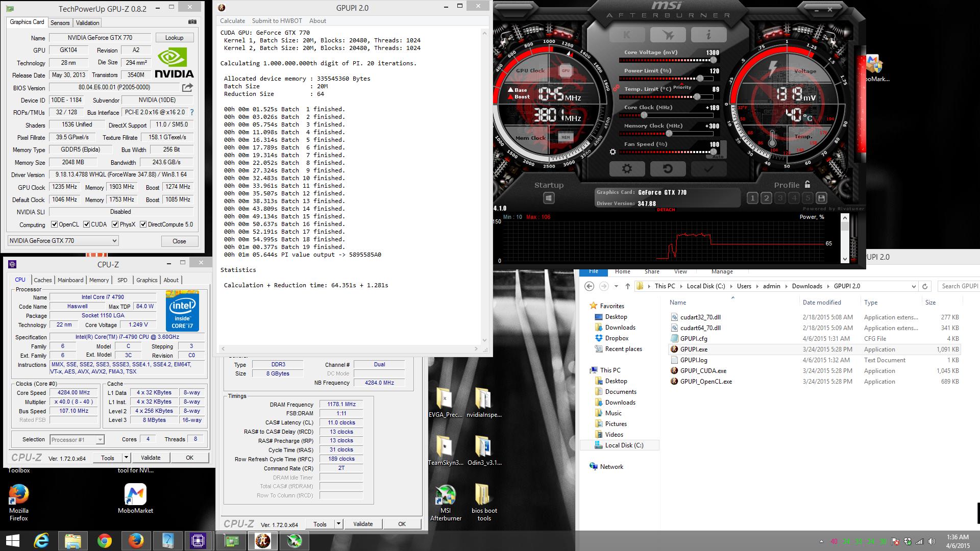Click OK in the CPU-Z memory window

[402, 524]
